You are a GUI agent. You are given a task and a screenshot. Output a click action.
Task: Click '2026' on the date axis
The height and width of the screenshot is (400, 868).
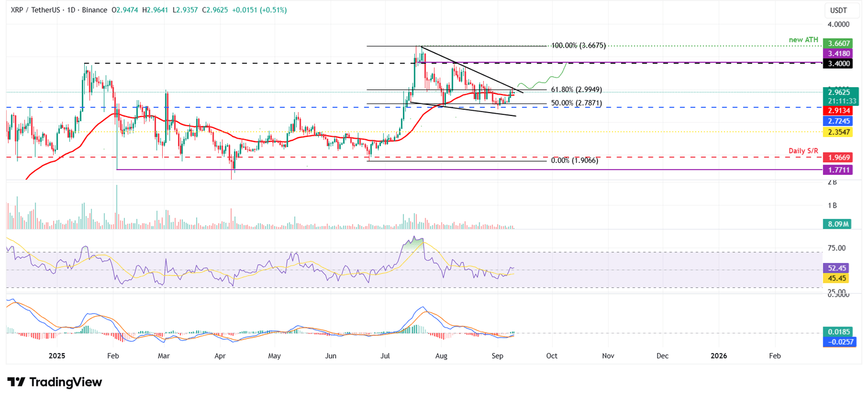pos(718,356)
